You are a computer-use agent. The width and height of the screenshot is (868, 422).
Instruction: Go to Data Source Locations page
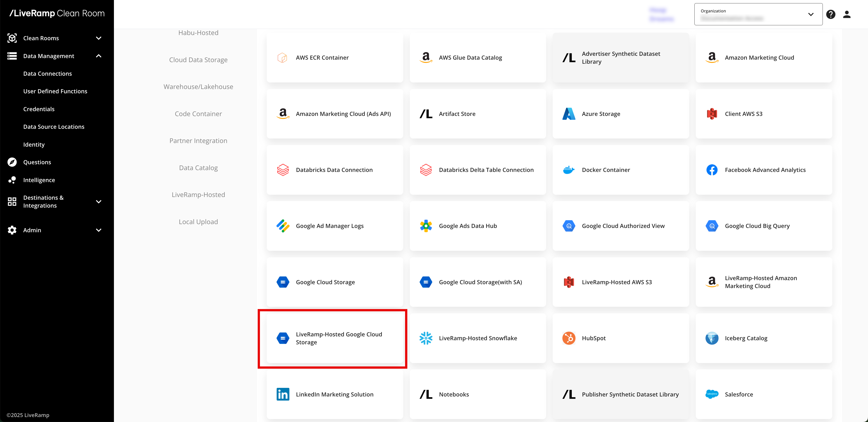click(54, 127)
